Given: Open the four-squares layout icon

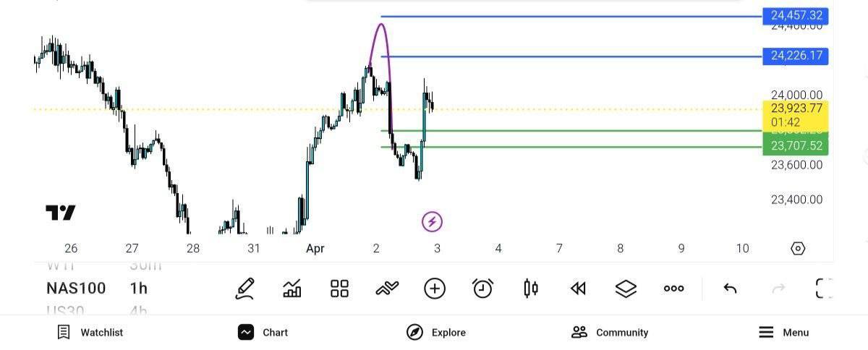Looking at the screenshot, I should click(339, 289).
